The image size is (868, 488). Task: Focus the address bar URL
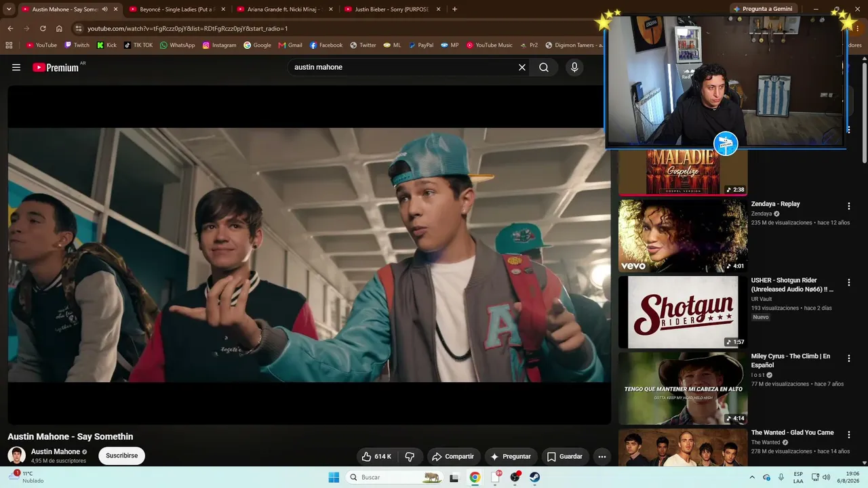pos(188,28)
